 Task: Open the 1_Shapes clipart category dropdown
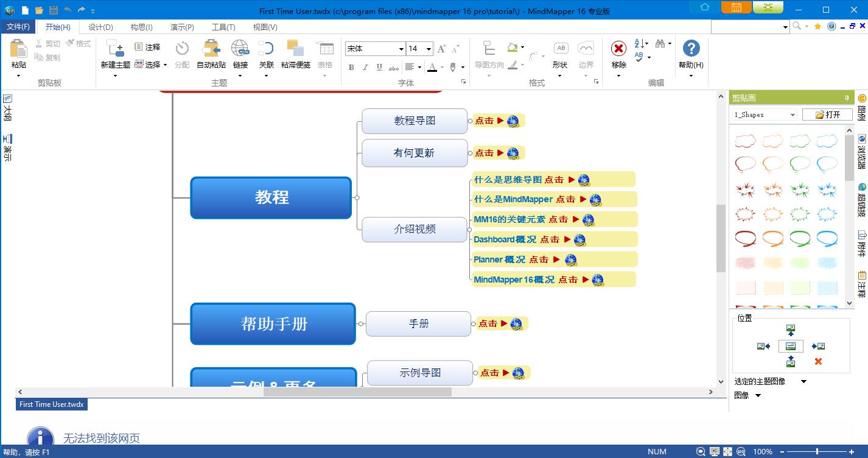coord(792,114)
